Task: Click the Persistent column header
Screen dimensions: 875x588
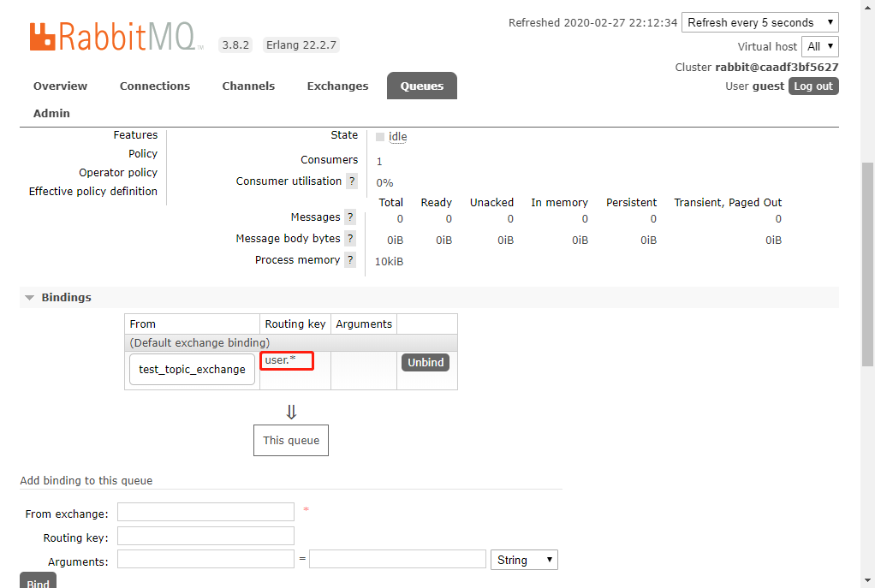Action: click(631, 203)
